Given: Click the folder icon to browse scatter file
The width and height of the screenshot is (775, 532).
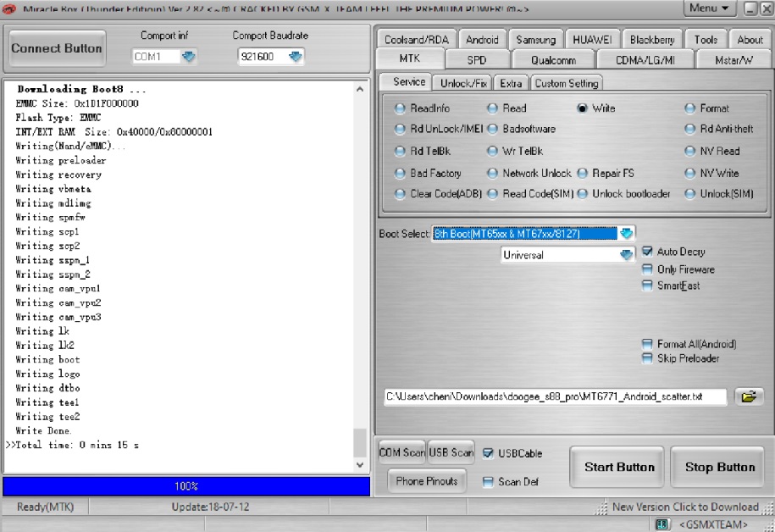Looking at the screenshot, I should pos(748,396).
